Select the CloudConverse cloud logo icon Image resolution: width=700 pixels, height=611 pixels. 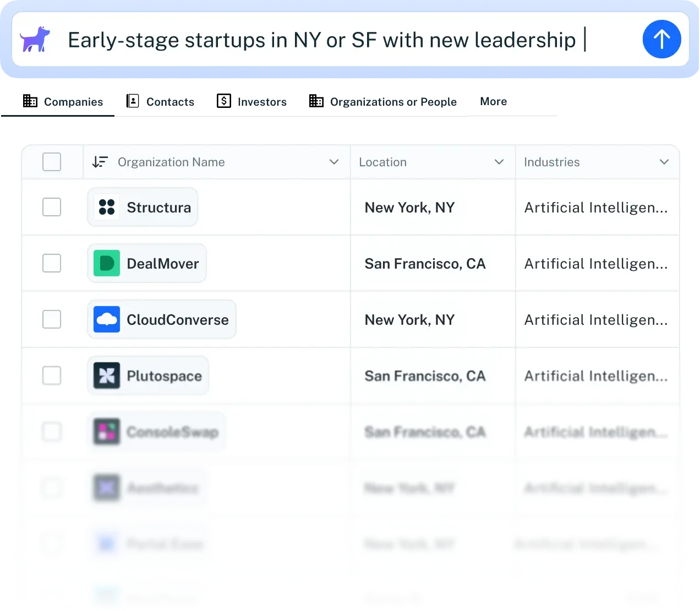(x=107, y=319)
